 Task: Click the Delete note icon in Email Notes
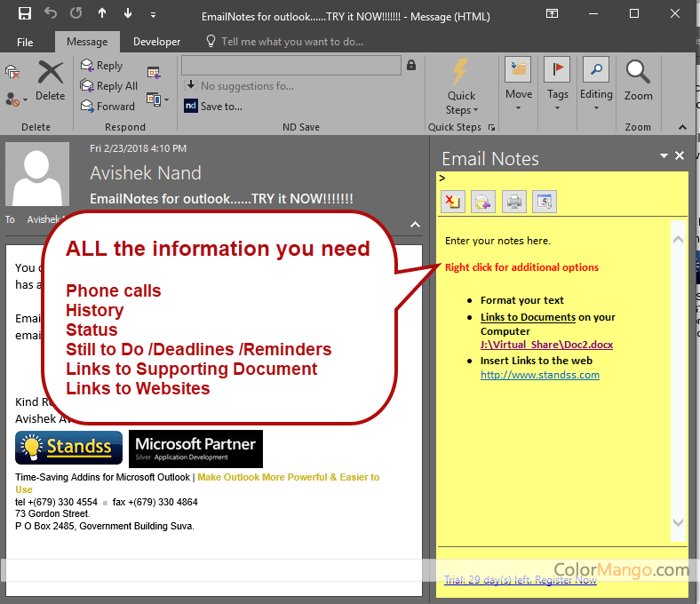click(x=451, y=202)
